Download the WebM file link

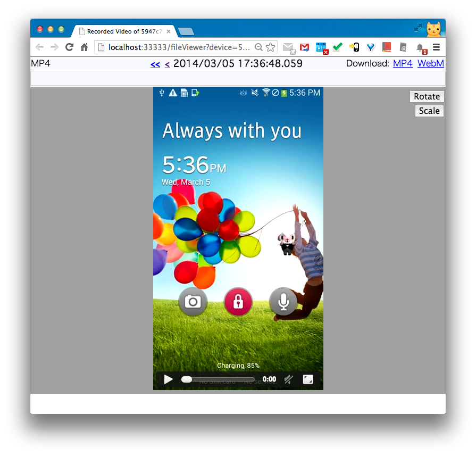tap(430, 63)
